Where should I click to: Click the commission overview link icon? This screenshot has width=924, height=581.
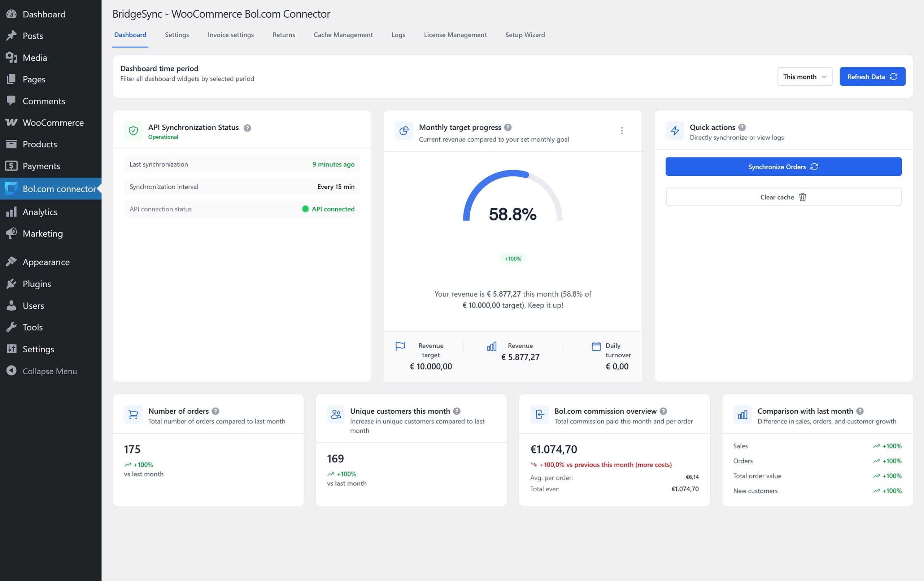[540, 414]
